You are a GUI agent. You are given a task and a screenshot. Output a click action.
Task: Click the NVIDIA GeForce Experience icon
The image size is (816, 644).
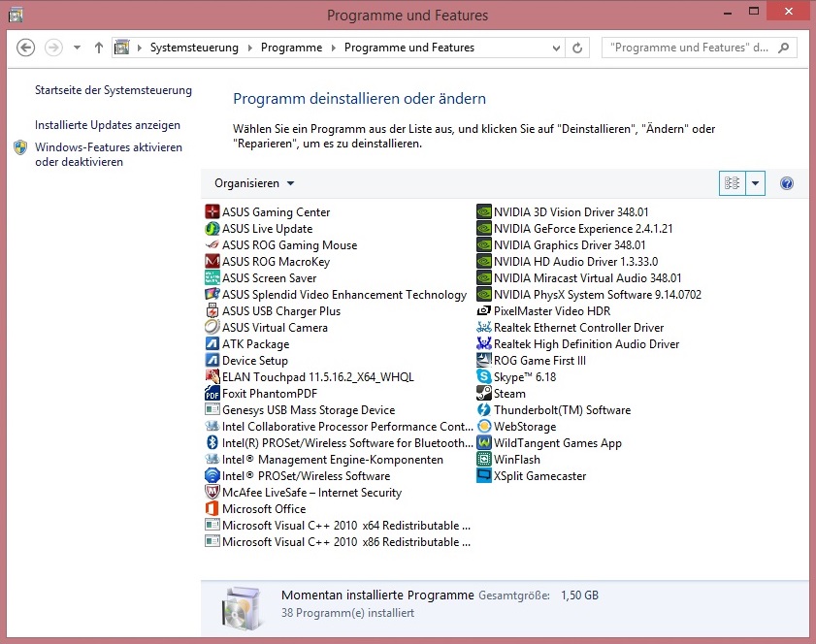pyautogui.click(x=484, y=228)
